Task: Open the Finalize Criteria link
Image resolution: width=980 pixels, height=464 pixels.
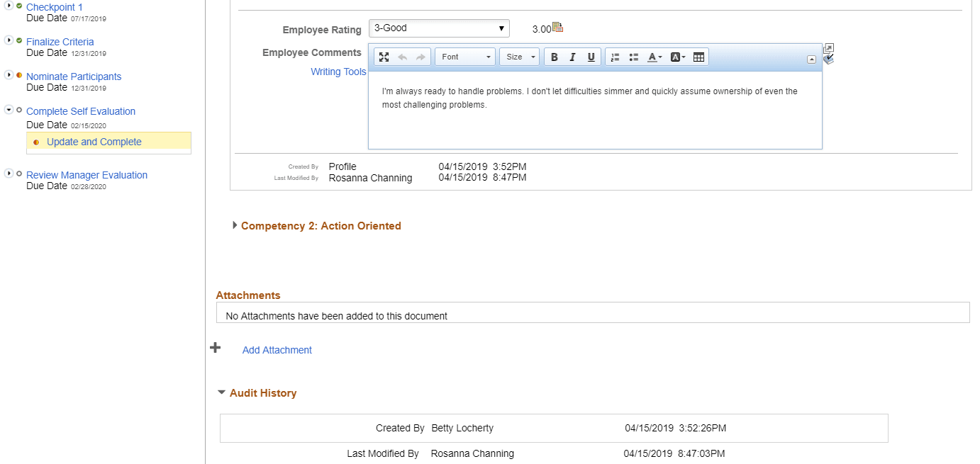Action: pos(60,42)
